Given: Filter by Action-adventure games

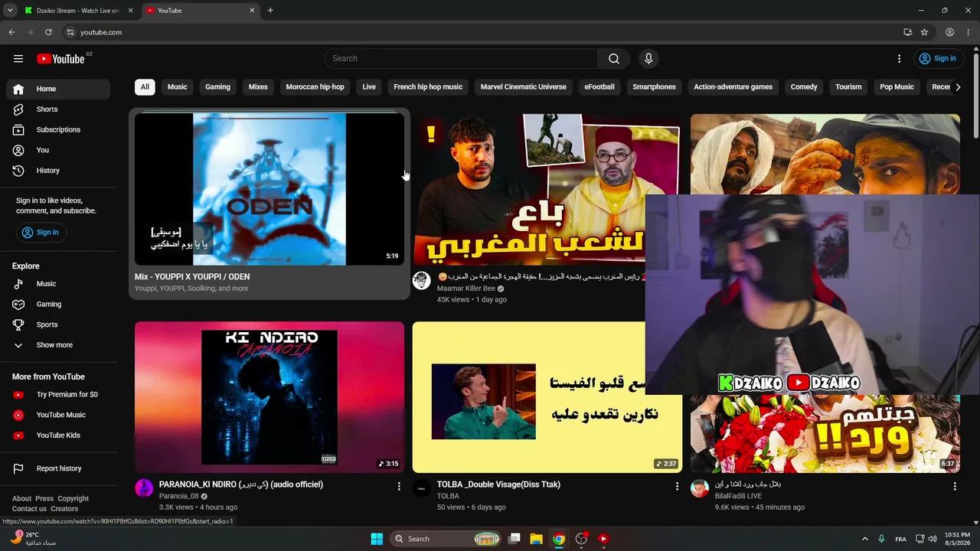Looking at the screenshot, I should coord(733,87).
